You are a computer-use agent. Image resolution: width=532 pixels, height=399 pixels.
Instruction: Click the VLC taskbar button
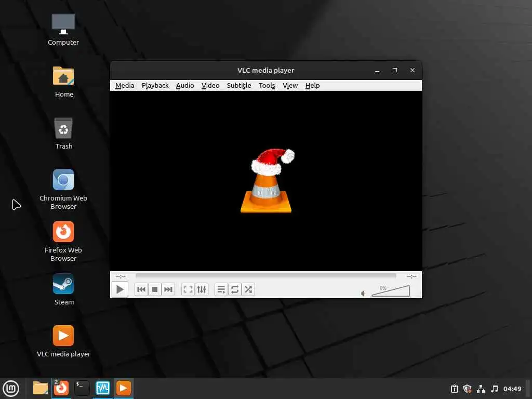pos(124,388)
